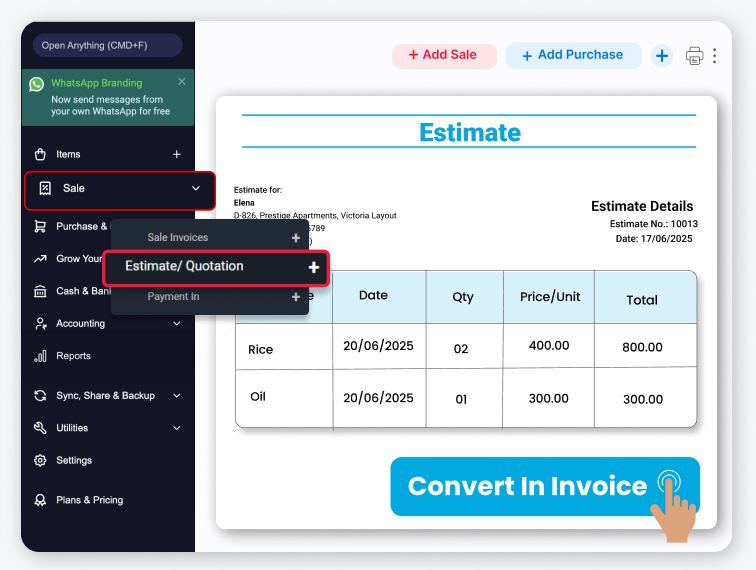The width and height of the screenshot is (756, 570).
Task: Select Sale Invoices in submenu
Action: tap(178, 237)
